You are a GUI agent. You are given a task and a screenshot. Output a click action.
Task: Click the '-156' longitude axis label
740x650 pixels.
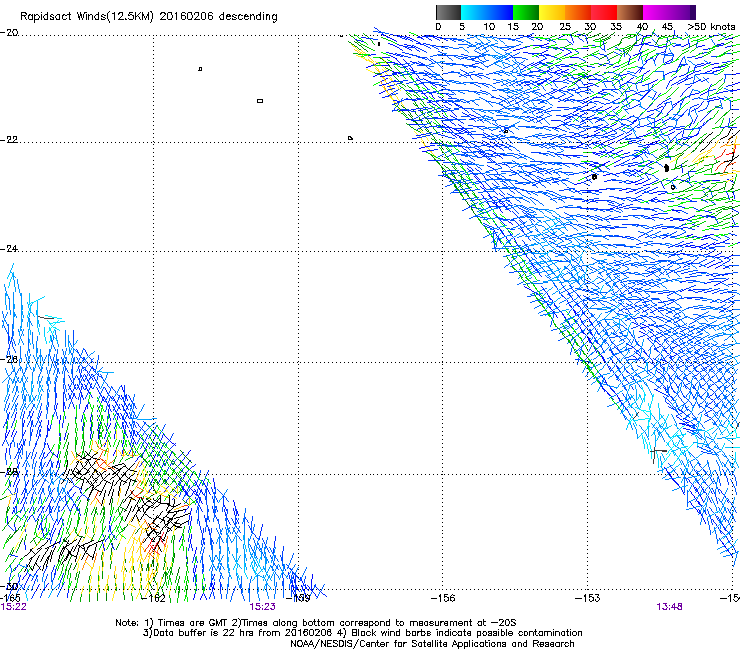[443, 598]
